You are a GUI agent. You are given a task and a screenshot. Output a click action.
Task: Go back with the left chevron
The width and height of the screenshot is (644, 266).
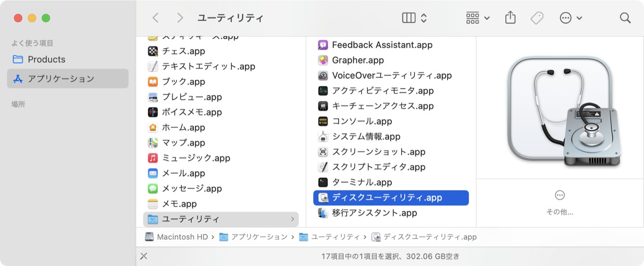pyautogui.click(x=155, y=18)
